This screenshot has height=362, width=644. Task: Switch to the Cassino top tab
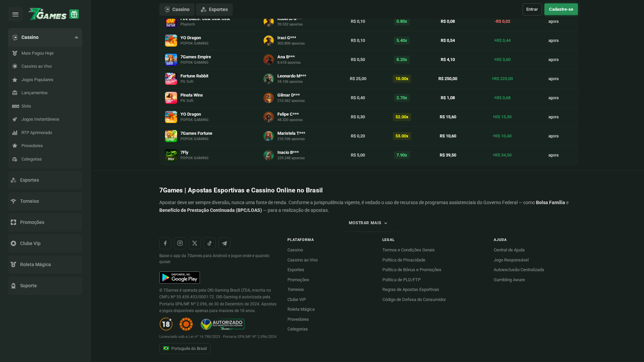[177, 9]
